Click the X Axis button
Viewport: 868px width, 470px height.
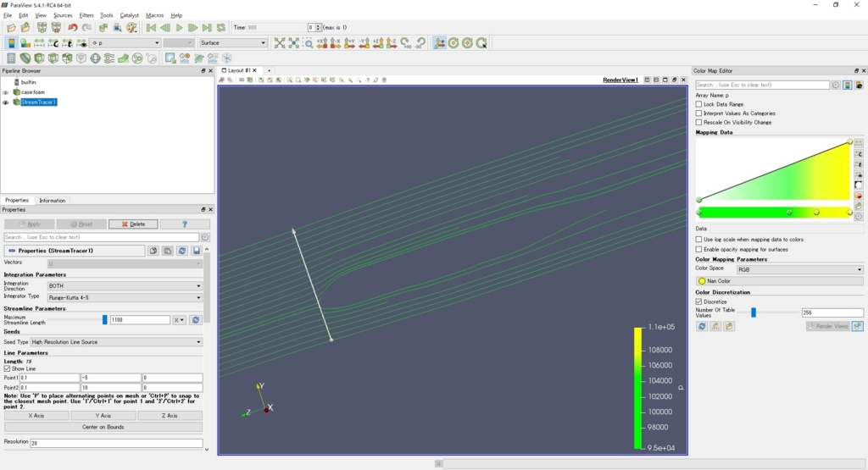36,416
